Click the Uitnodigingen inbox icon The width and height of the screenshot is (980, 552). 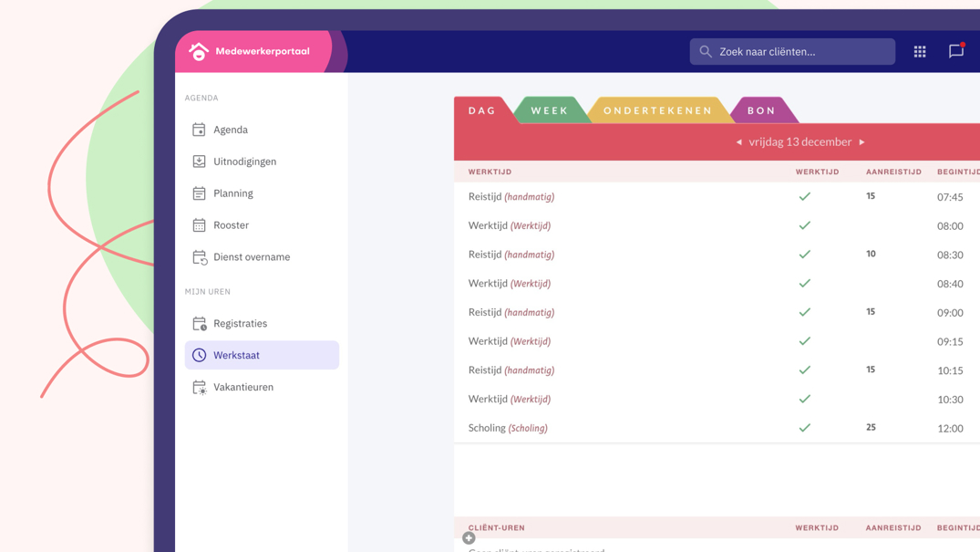click(199, 161)
